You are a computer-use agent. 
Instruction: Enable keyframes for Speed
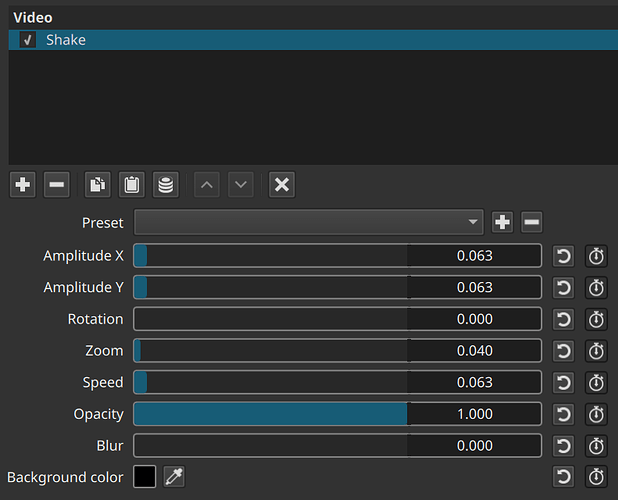pos(596,383)
